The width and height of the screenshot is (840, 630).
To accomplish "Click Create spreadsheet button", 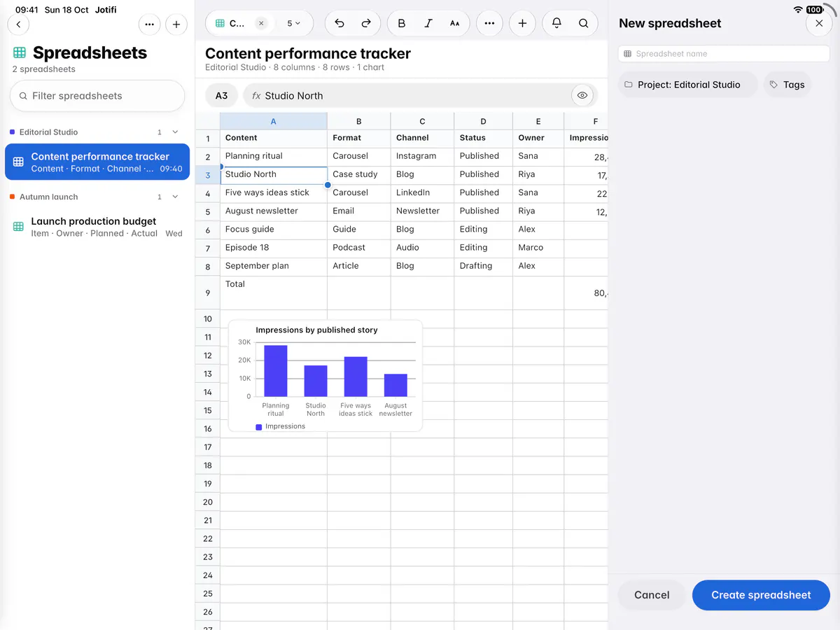I will click(761, 595).
